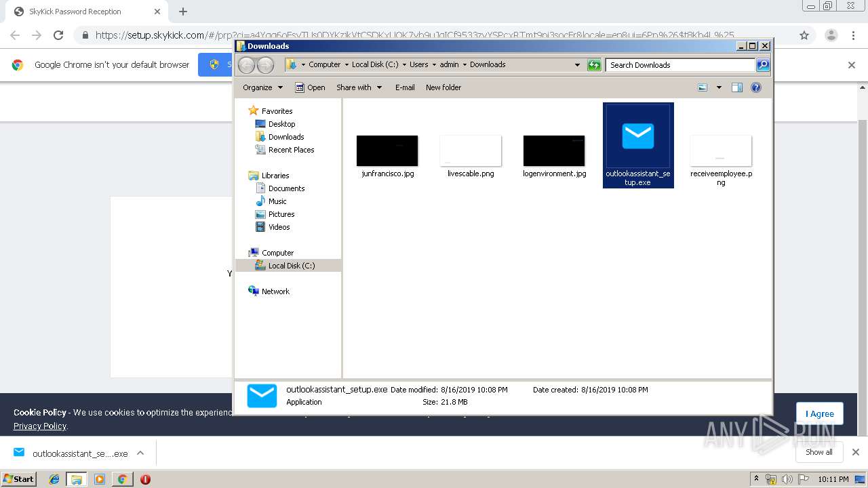Select Music library
Screen dimensions: 868x488
pos(271,201)
